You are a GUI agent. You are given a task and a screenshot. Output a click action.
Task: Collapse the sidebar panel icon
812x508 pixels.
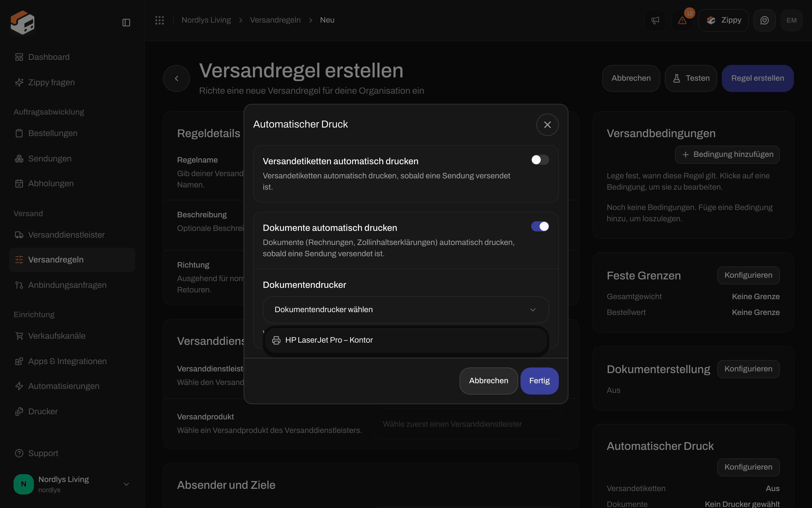(126, 23)
